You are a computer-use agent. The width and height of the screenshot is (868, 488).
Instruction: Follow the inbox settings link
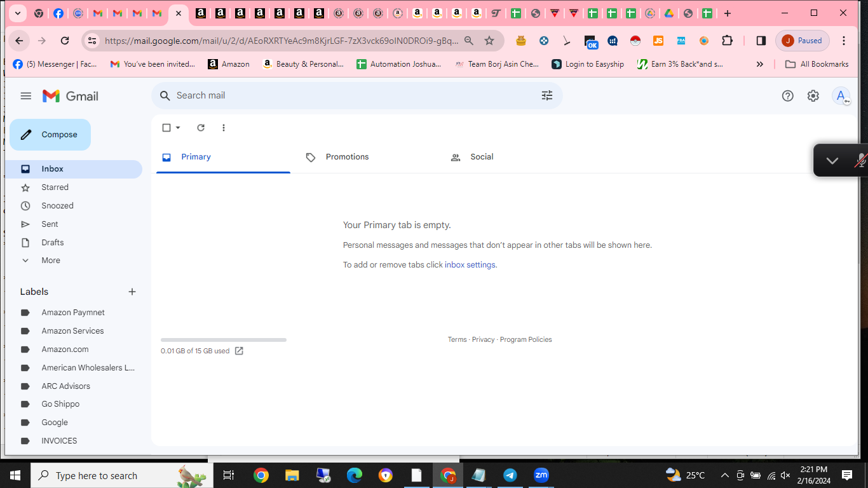click(470, 265)
